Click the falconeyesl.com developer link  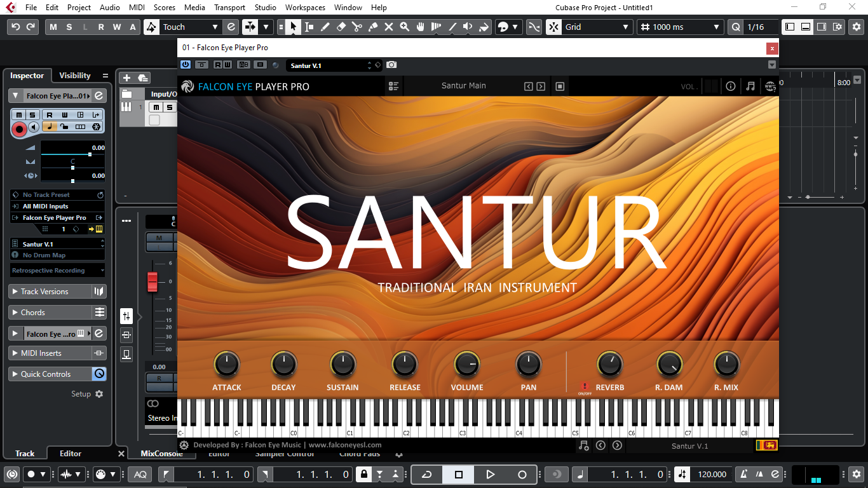click(345, 445)
